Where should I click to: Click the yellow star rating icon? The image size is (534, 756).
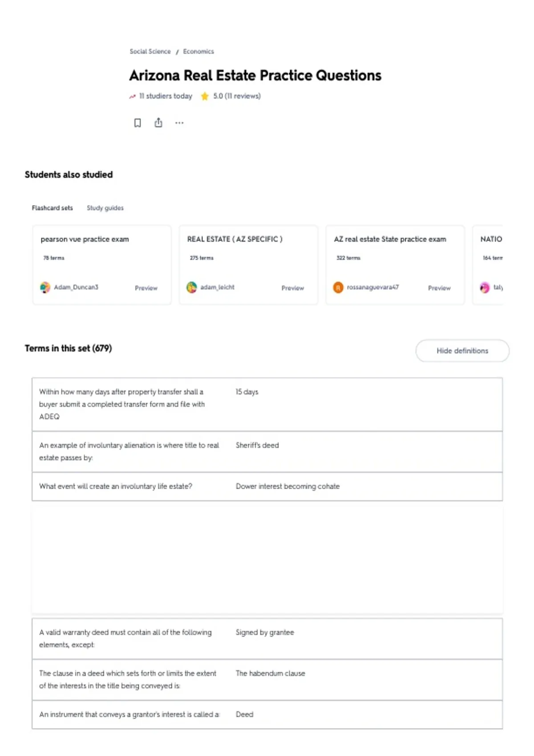point(205,96)
